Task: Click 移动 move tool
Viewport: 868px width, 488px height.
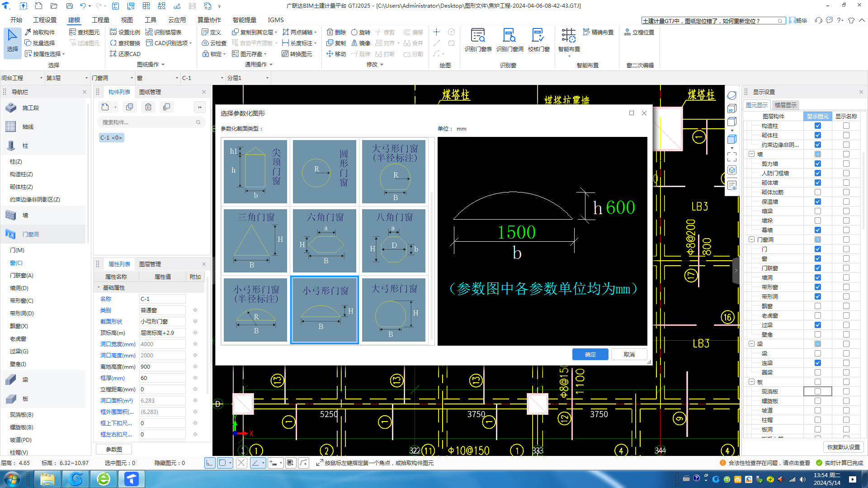Action: [336, 54]
